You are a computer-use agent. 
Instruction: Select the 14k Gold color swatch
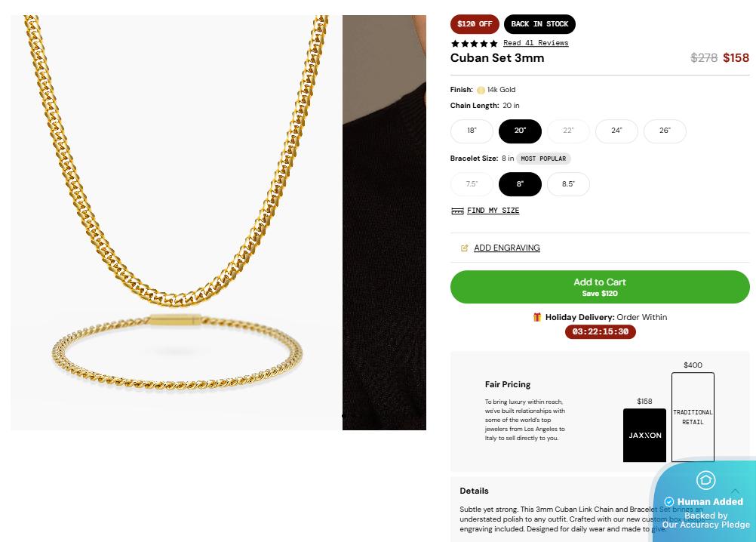coord(481,89)
